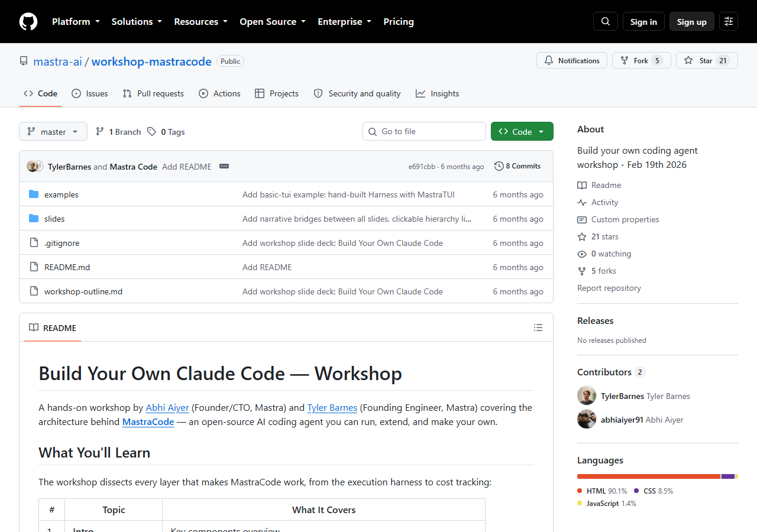Click the search magnifier icon
This screenshot has width=757, height=532.
point(606,22)
